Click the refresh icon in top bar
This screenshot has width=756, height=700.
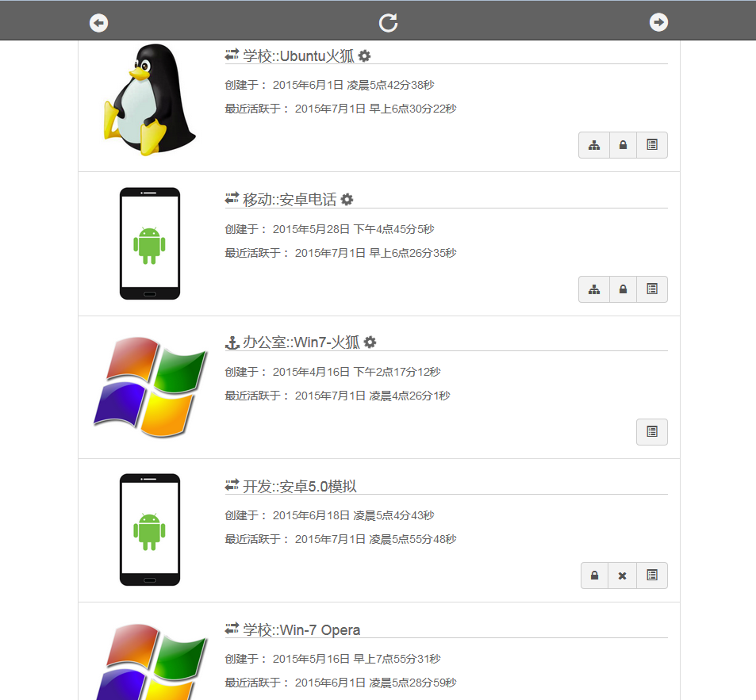(x=388, y=23)
